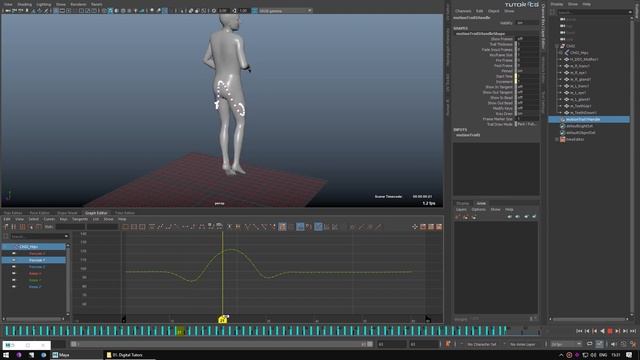
Task: Open the Trail Draw Mode value dropdown
Action: pyautogui.click(x=528, y=124)
